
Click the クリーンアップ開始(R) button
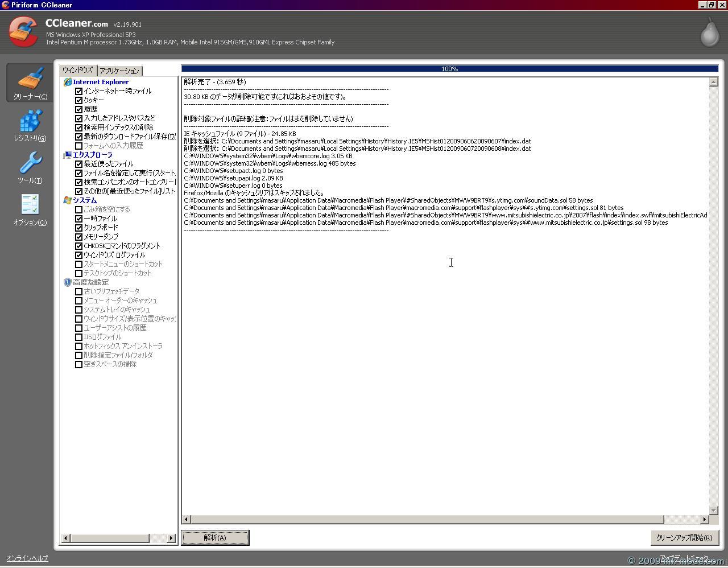684,537
